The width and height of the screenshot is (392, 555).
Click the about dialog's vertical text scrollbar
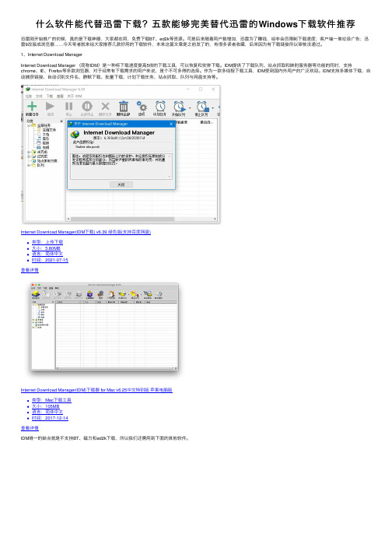[170, 166]
